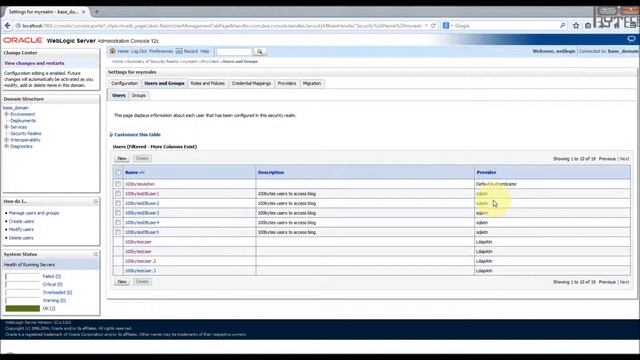
Task: Check the box for 100bytesDBuser2
Action: click(x=118, y=203)
